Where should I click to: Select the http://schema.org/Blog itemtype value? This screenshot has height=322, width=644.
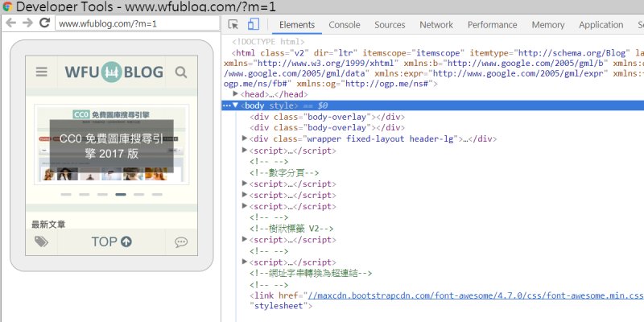pos(574,53)
